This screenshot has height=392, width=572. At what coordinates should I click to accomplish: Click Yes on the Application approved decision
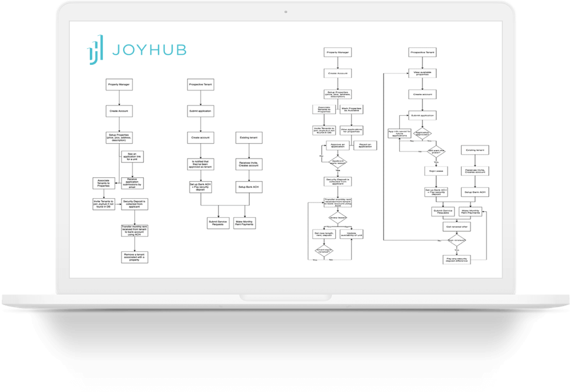pos(429,141)
